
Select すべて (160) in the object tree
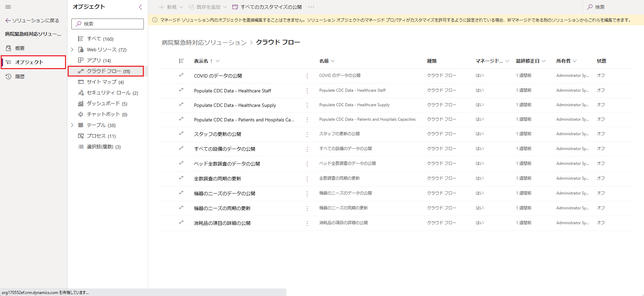click(x=100, y=39)
